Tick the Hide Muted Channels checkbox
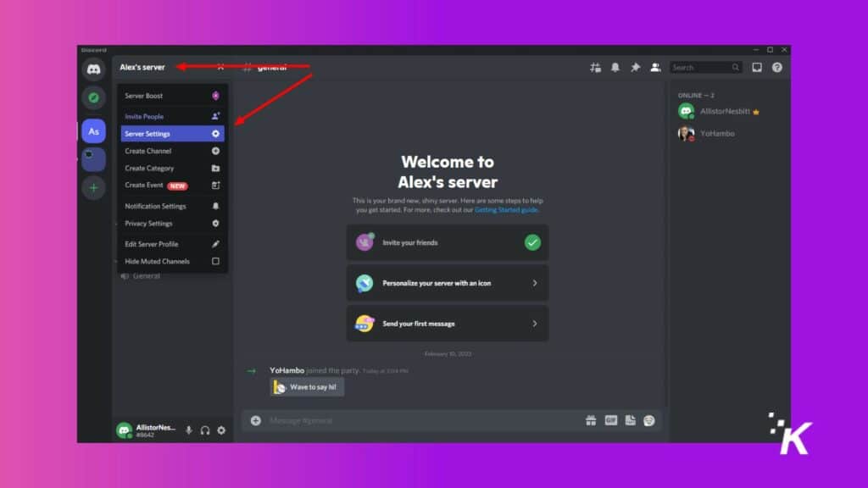Viewport: 868px width, 488px height. point(215,261)
